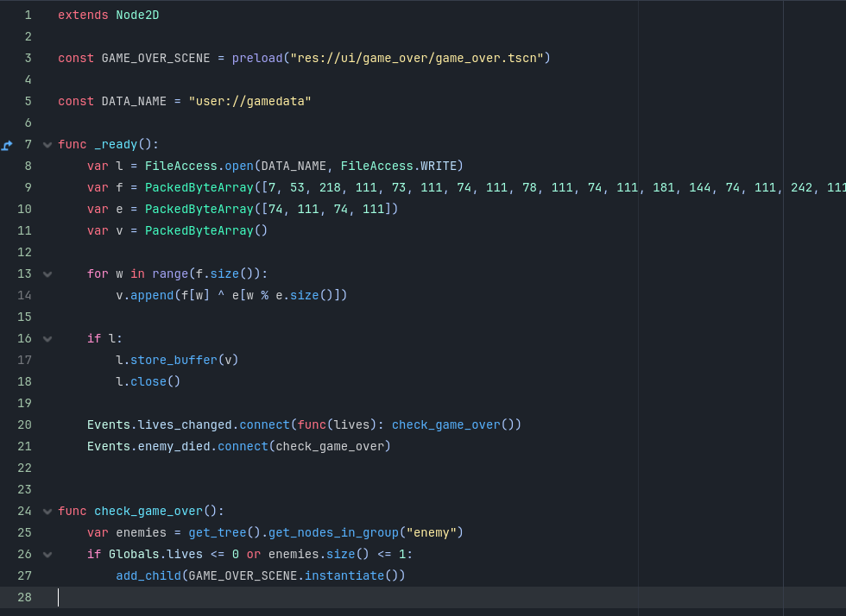
Task: Click the 'extends' keyword on line 1
Action: pos(83,16)
